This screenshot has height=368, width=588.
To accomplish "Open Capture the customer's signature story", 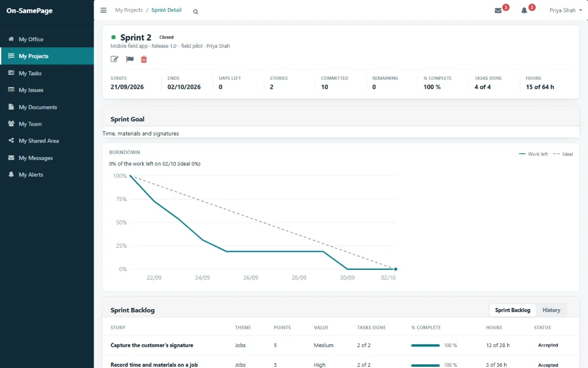I will (x=152, y=345).
